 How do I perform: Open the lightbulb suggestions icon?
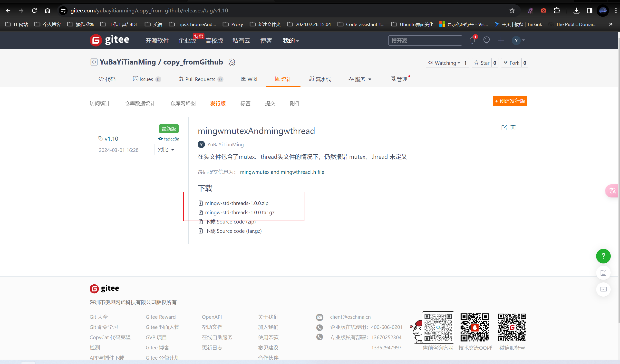[486, 40]
